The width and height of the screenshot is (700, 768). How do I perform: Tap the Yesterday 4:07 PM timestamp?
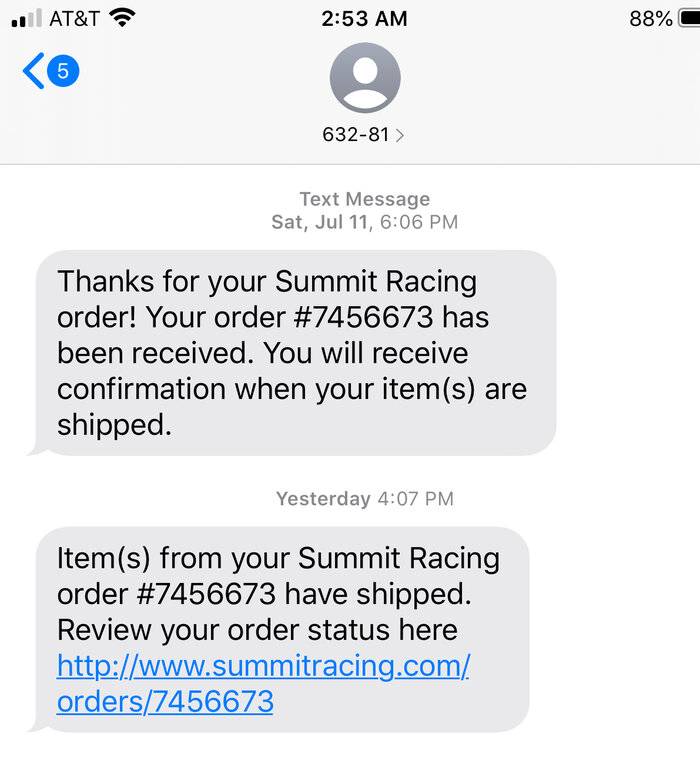pyautogui.click(x=364, y=498)
